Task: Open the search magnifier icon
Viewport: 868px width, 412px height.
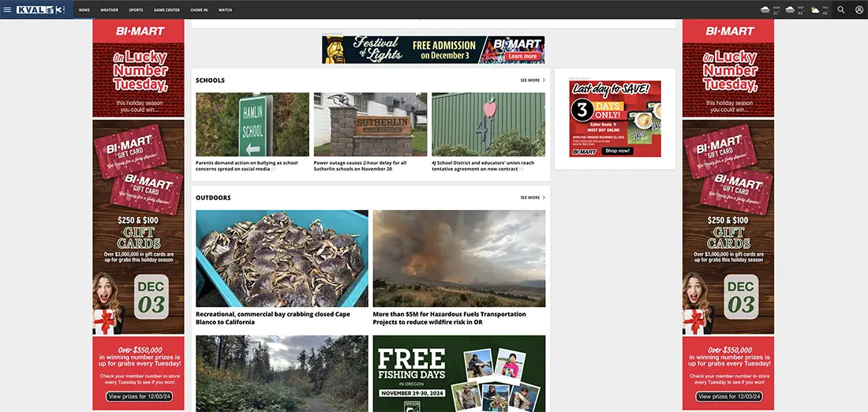Action: pyautogui.click(x=841, y=9)
